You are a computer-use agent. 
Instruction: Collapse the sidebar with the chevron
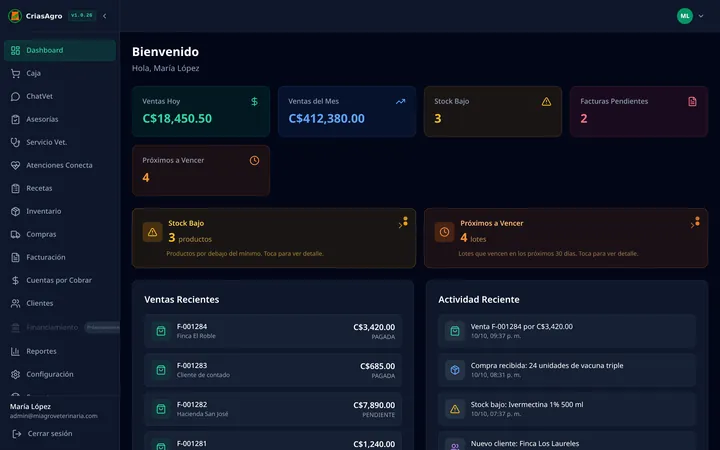(x=105, y=16)
